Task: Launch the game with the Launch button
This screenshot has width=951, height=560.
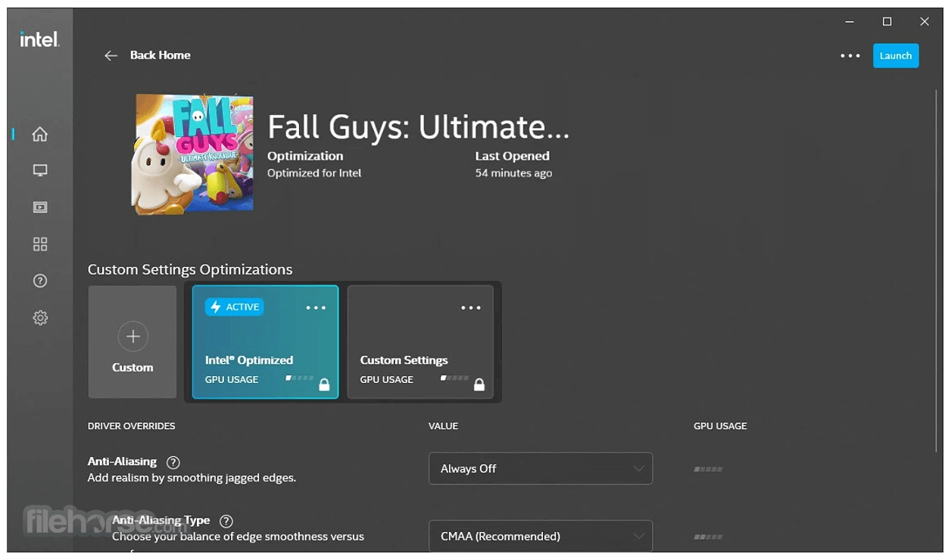Action: click(x=896, y=55)
